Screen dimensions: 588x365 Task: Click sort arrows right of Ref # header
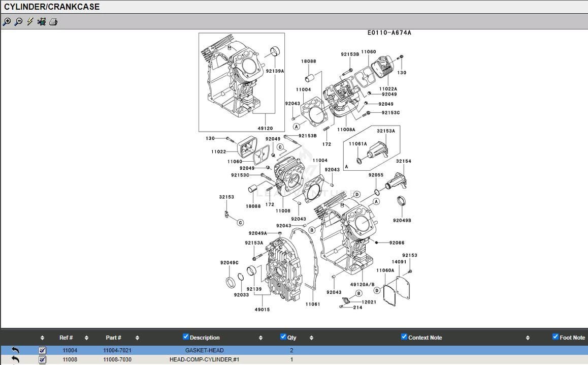pyautogui.click(x=86, y=338)
